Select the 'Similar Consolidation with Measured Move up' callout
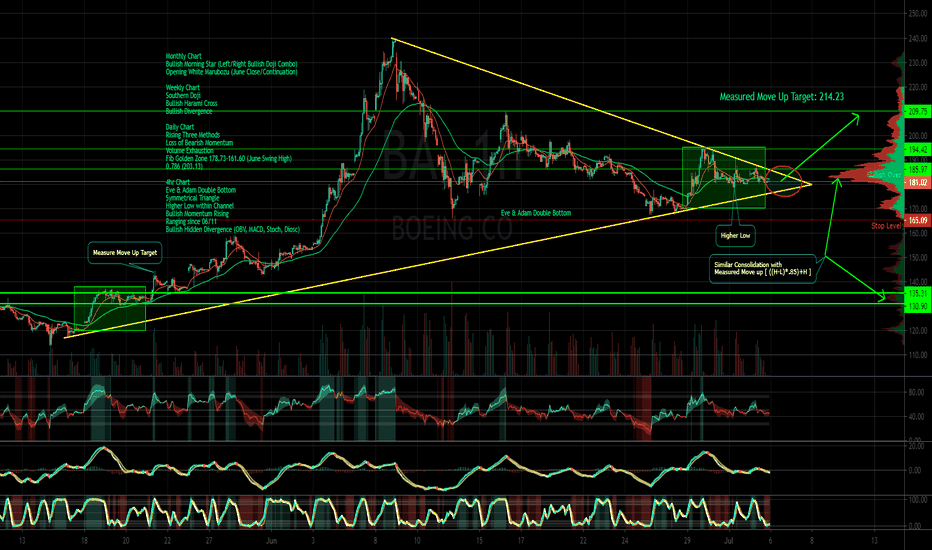Image resolution: width=932 pixels, height=550 pixels. pos(763,269)
